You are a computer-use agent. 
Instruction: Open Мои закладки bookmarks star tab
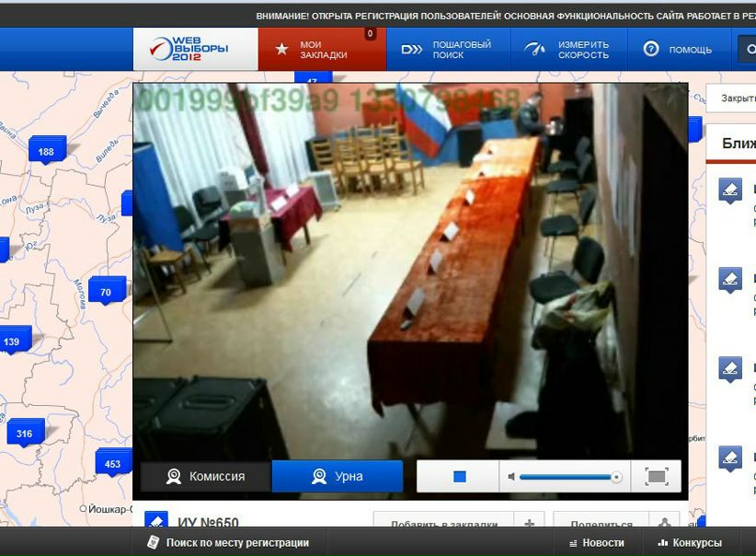coord(322,50)
